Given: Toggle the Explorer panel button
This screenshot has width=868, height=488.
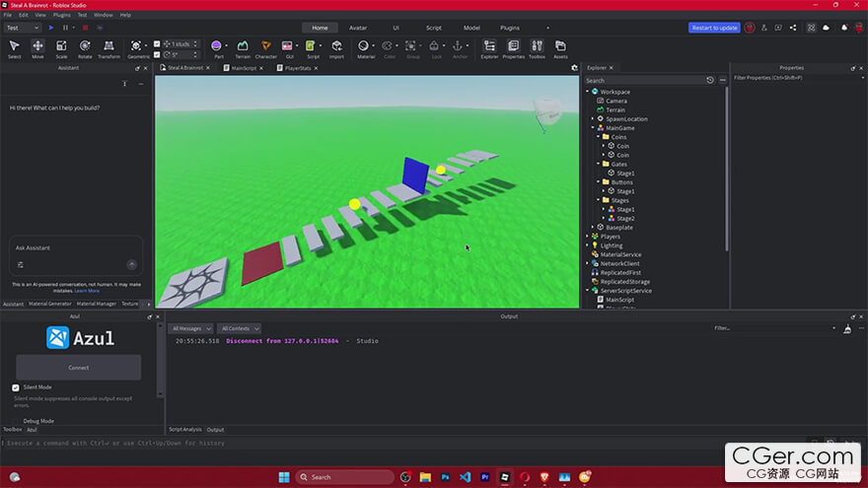Looking at the screenshot, I should click(489, 48).
